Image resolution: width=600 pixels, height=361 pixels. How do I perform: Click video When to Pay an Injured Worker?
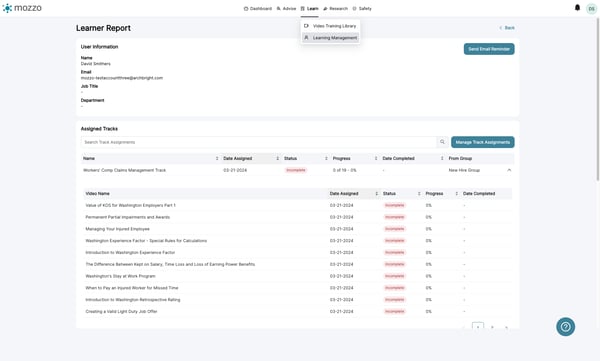point(132,288)
